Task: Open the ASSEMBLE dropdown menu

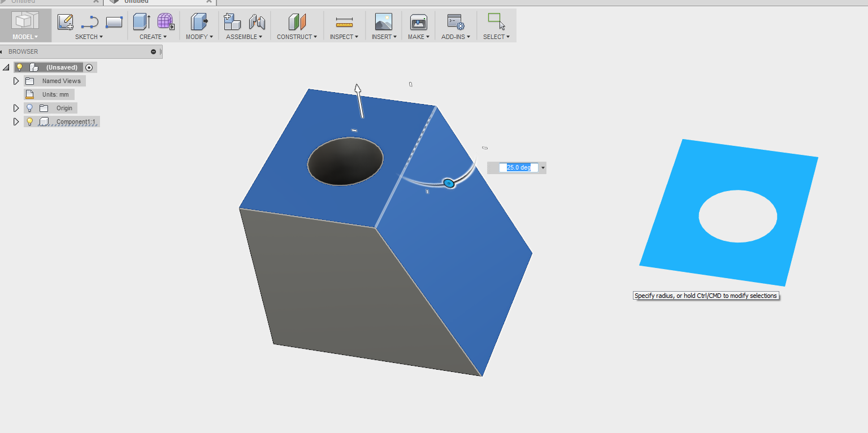Action: pyautogui.click(x=244, y=37)
